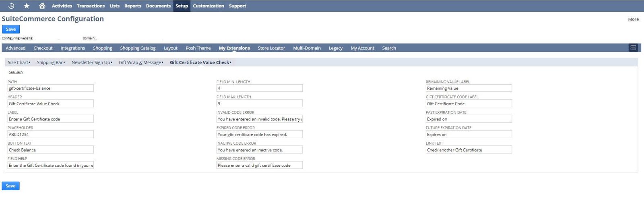Click the bottom Save button

[11, 186]
